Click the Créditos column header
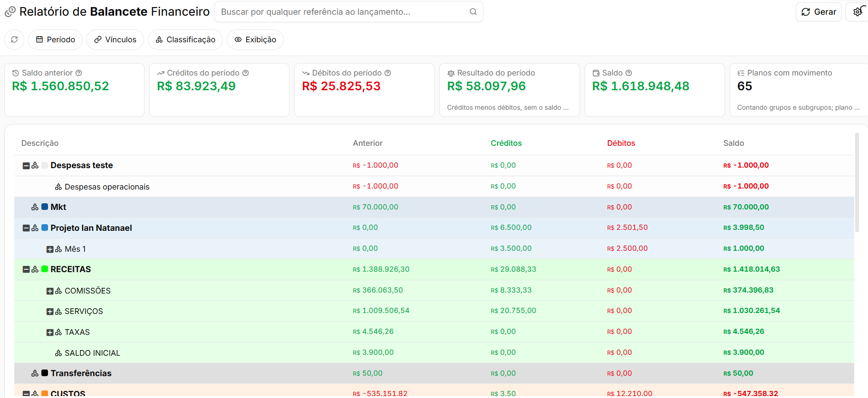Viewport: 868px width, 398px height. point(506,143)
